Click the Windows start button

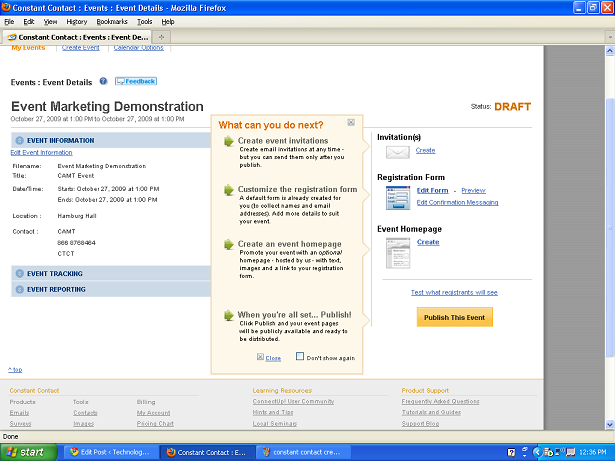click(x=28, y=452)
